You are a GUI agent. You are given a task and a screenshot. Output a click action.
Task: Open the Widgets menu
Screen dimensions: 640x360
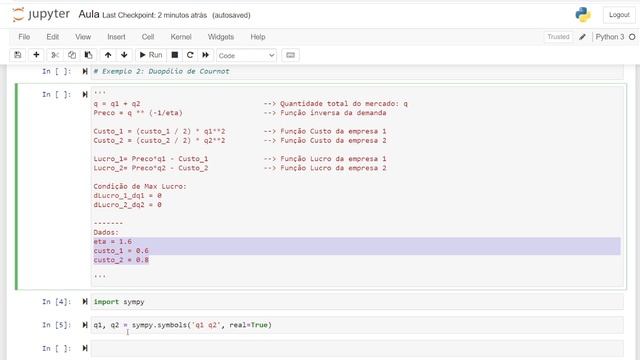[221, 37]
